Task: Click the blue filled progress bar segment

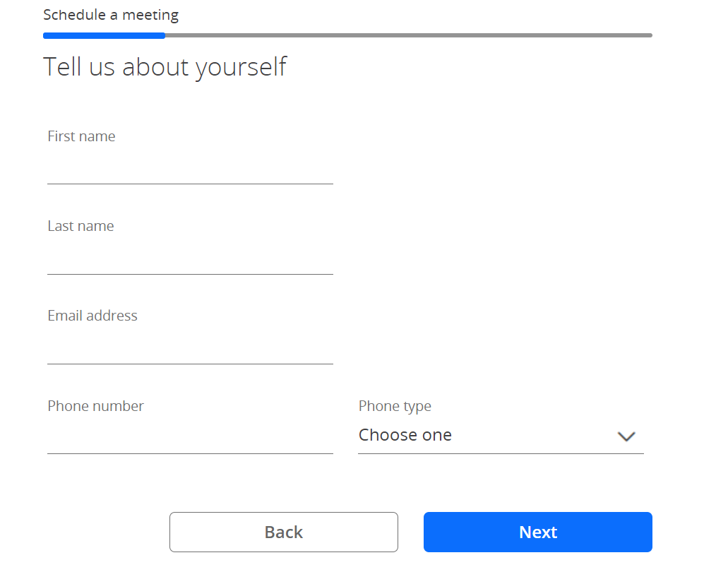Action: 104,35
